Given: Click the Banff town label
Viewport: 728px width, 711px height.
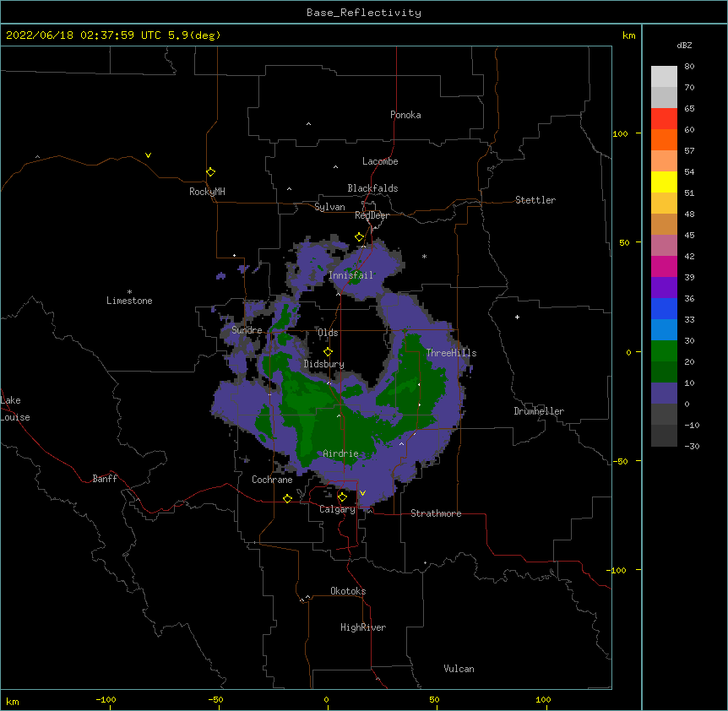Looking at the screenshot, I should (x=105, y=479).
